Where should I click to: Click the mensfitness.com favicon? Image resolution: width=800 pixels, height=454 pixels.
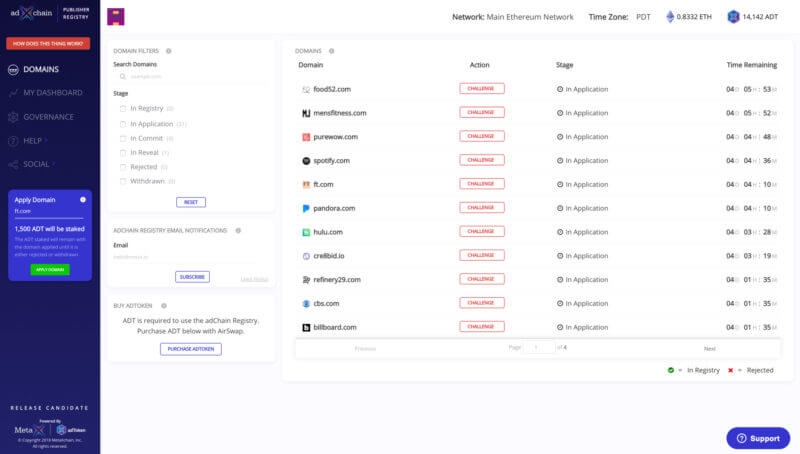pyautogui.click(x=306, y=113)
